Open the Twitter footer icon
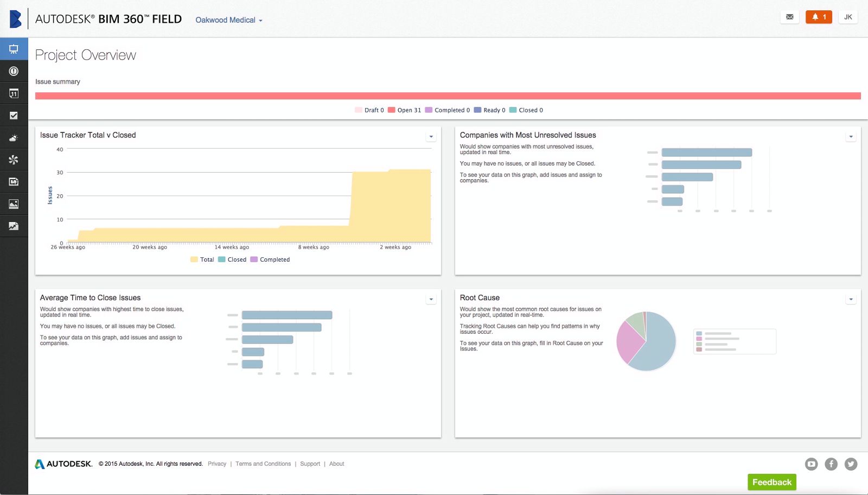The image size is (868, 495). coord(851,464)
